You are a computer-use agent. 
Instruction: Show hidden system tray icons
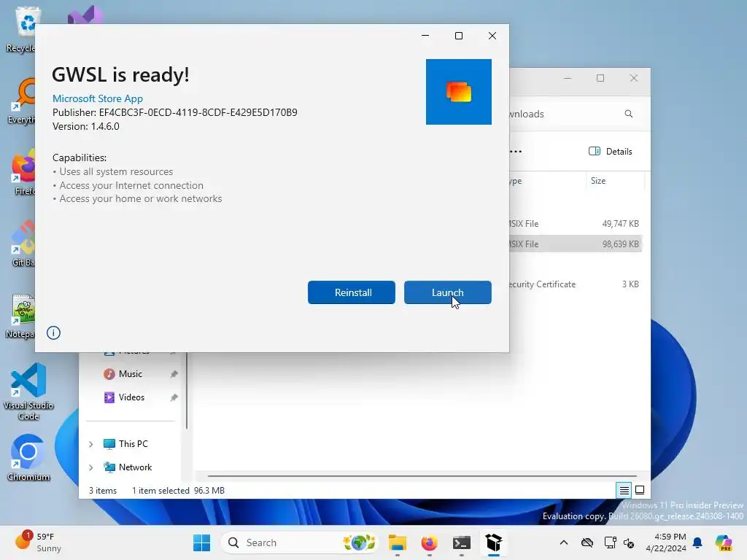coord(564,542)
